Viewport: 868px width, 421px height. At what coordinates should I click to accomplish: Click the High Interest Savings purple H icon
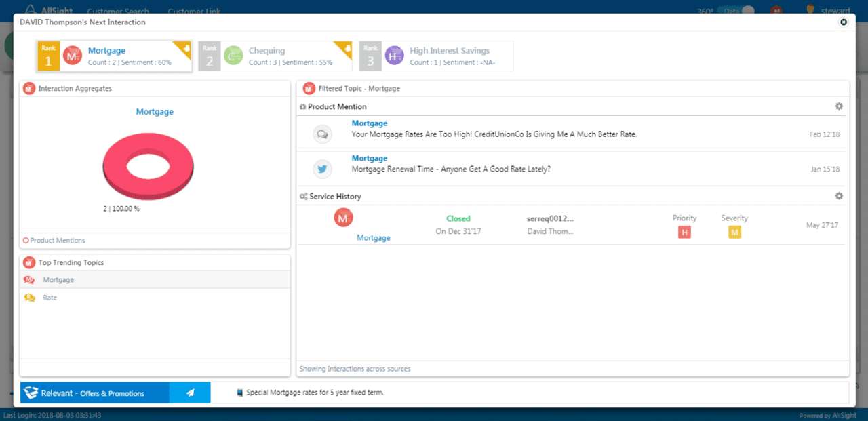pyautogui.click(x=394, y=56)
